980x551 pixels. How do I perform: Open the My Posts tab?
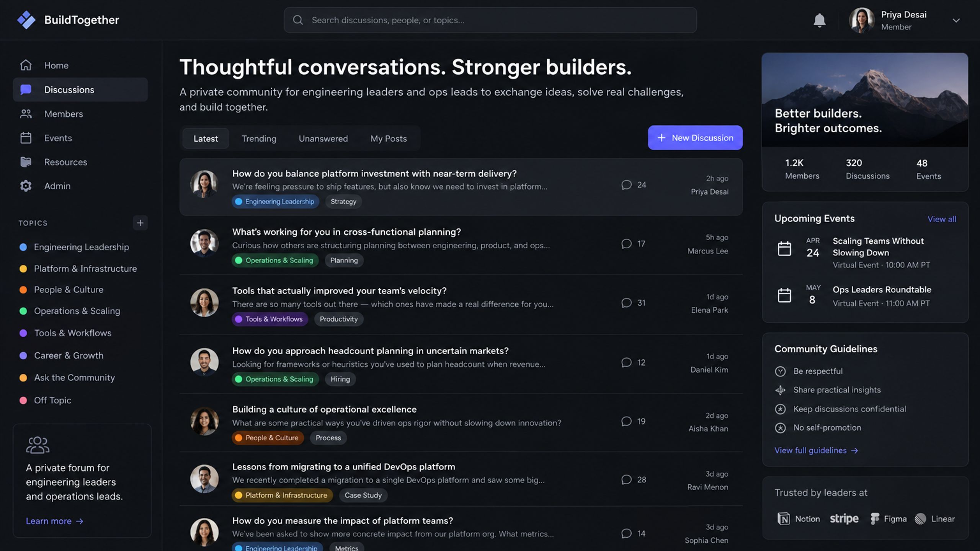pyautogui.click(x=388, y=139)
